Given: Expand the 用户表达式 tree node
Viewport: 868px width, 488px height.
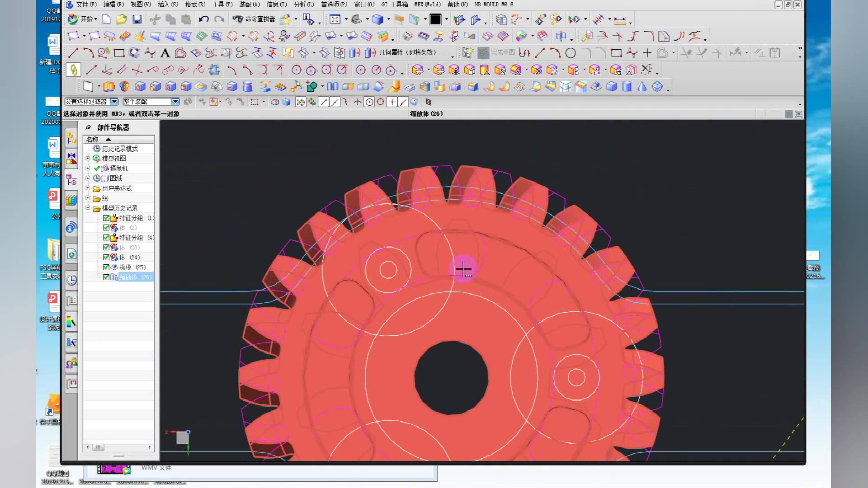Looking at the screenshot, I should [88, 188].
